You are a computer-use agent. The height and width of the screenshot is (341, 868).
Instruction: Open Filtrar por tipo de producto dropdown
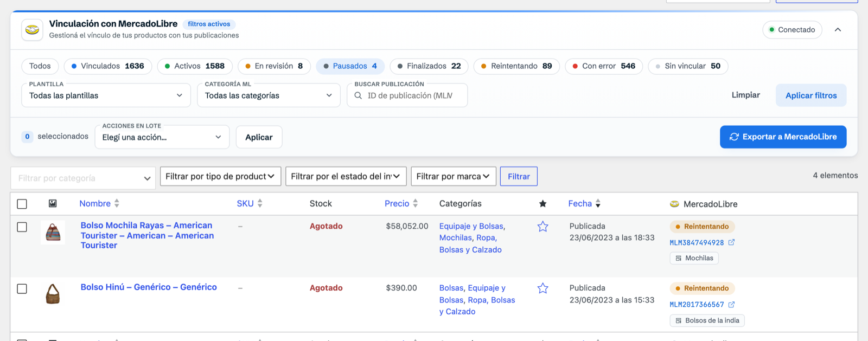pos(220,176)
